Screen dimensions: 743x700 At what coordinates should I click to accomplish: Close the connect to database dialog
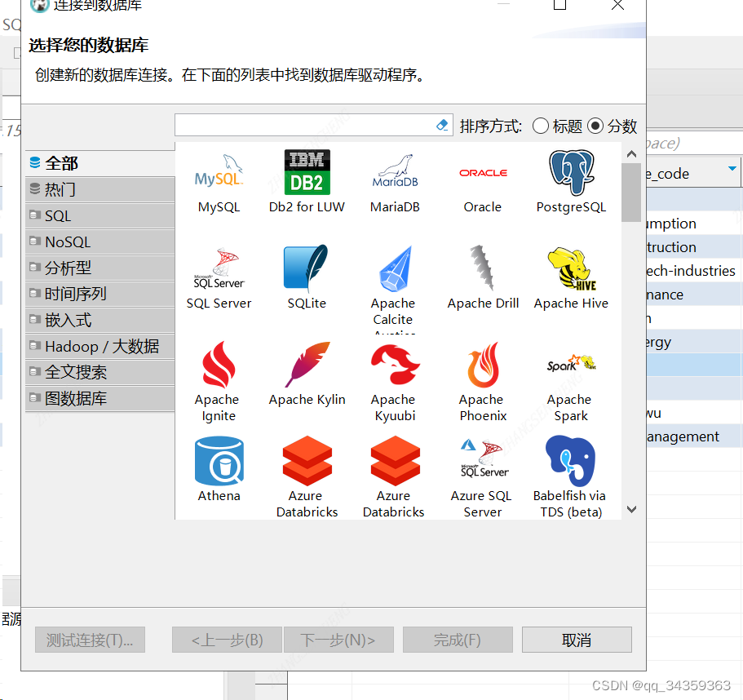coord(617,5)
